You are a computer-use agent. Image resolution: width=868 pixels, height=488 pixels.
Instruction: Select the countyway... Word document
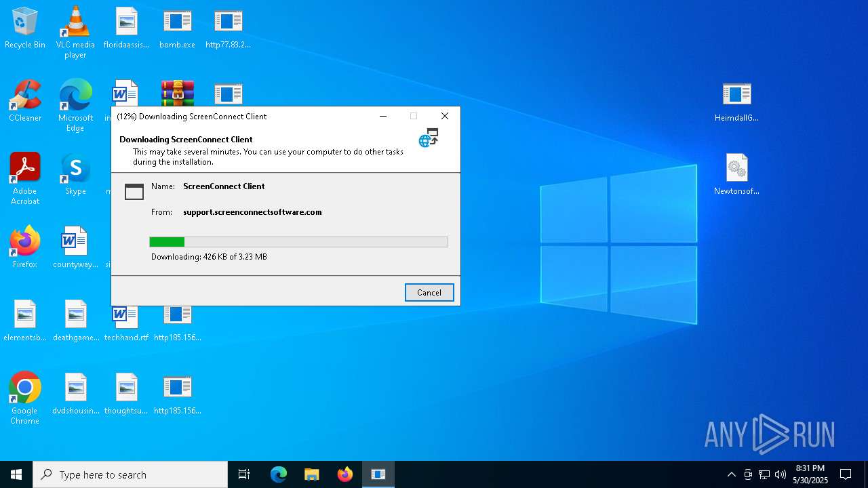pyautogui.click(x=75, y=248)
